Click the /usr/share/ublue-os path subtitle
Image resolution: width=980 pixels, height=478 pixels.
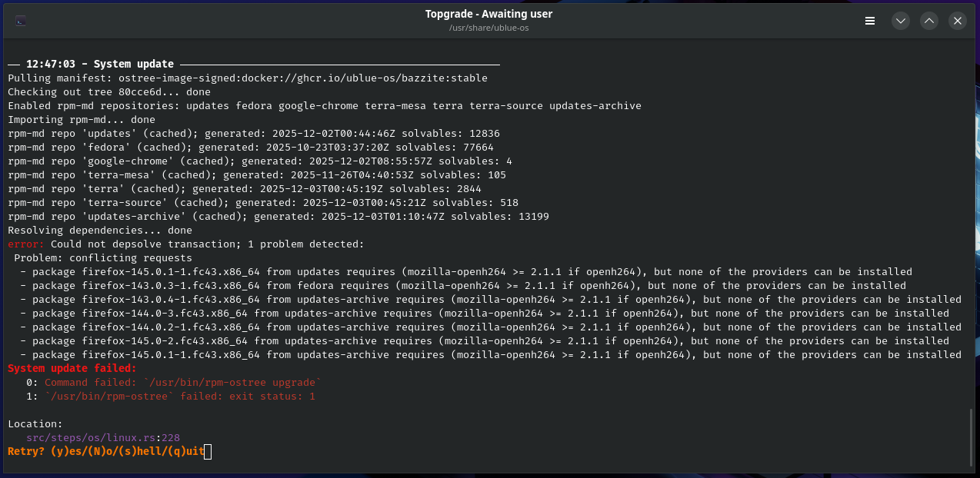tap(488, 28)
